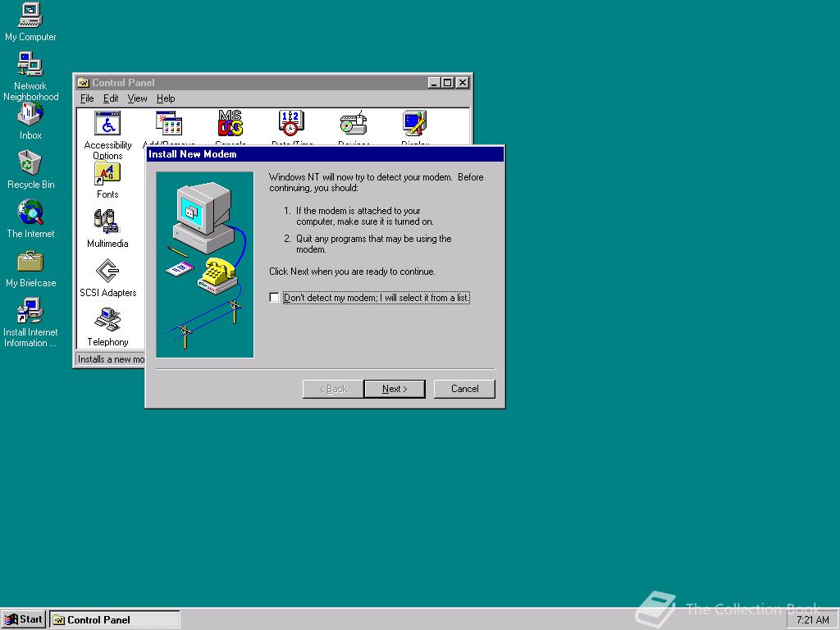Image resolution: width=840 pixels, height=630 pixels.
Task: Click the Control Panel title bar system icon
Action: [83, 83]
